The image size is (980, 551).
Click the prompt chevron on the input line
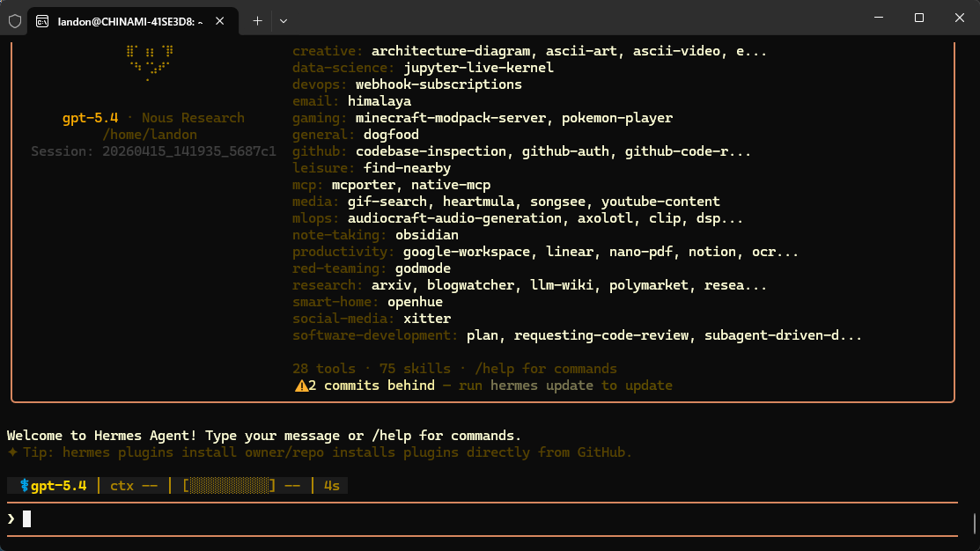pyautogui.click(x=11, y=519)
